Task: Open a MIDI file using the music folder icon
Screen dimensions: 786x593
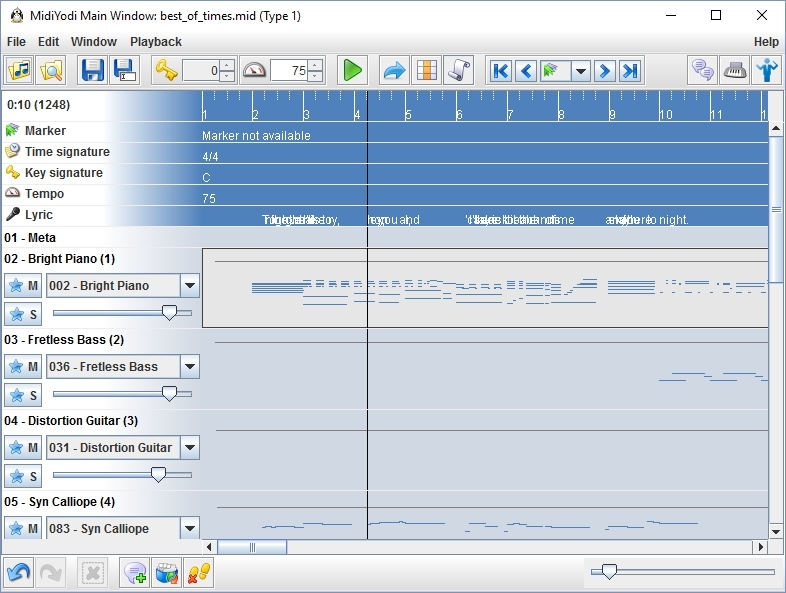Action: (20, 70)
